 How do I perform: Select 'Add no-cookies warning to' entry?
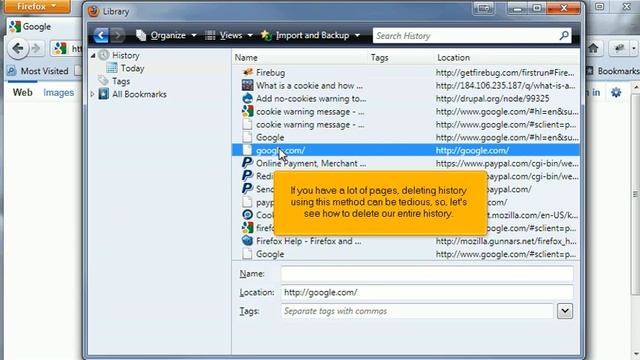[x=311, y=99]
